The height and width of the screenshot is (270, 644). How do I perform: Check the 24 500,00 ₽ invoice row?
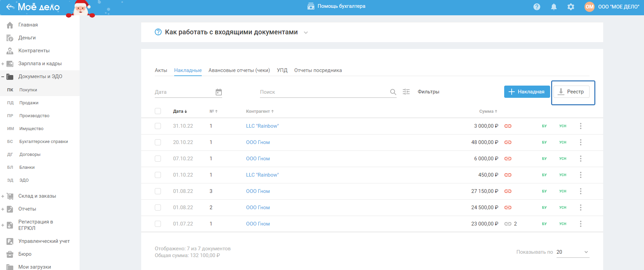(x=158, y=208)
